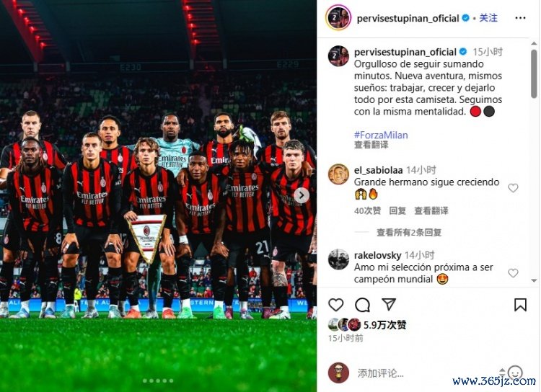
Task: Show translation of post caption
Action: coord(371,145)
